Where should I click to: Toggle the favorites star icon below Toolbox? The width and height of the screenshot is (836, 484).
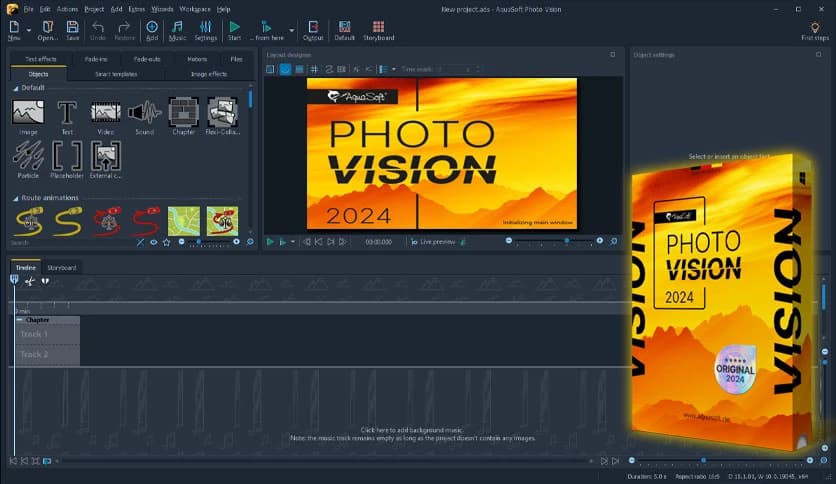[x=166, y=243]
